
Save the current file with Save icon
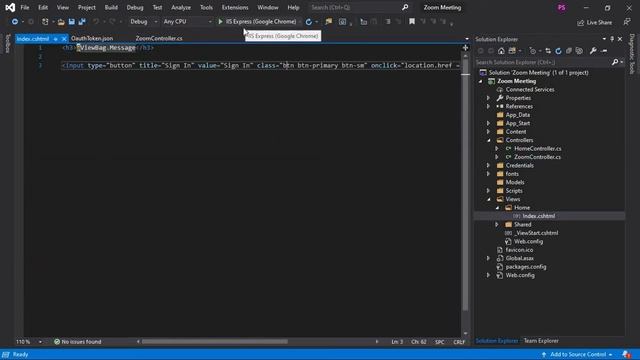(x=71, y=22)
